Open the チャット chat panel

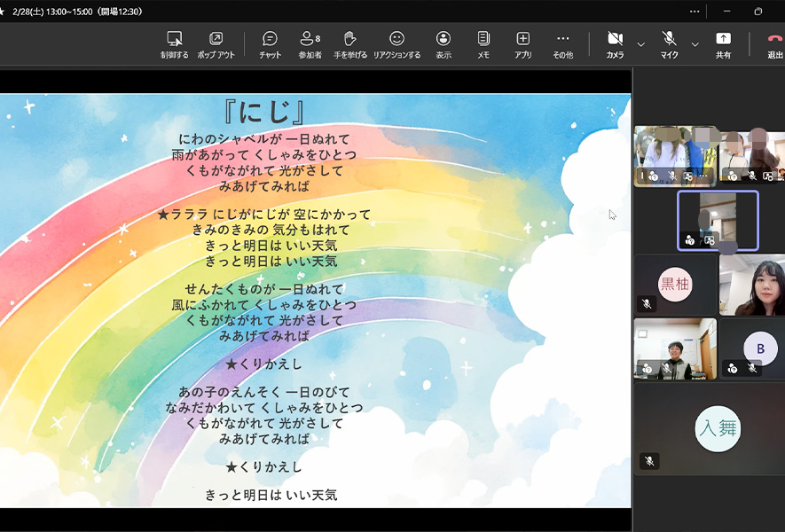tap(270, 43)
